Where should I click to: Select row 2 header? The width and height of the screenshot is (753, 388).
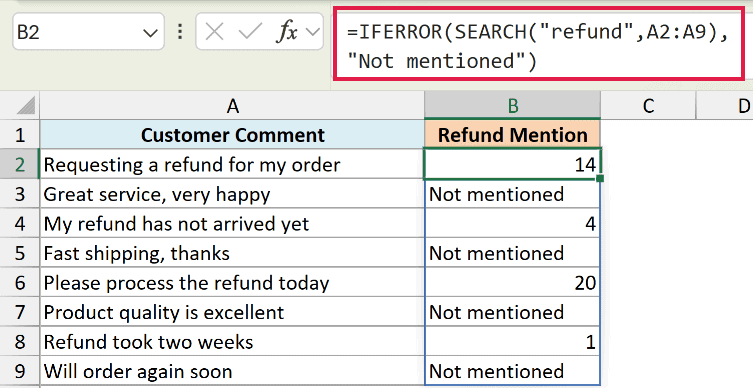(x=20, y=164)
